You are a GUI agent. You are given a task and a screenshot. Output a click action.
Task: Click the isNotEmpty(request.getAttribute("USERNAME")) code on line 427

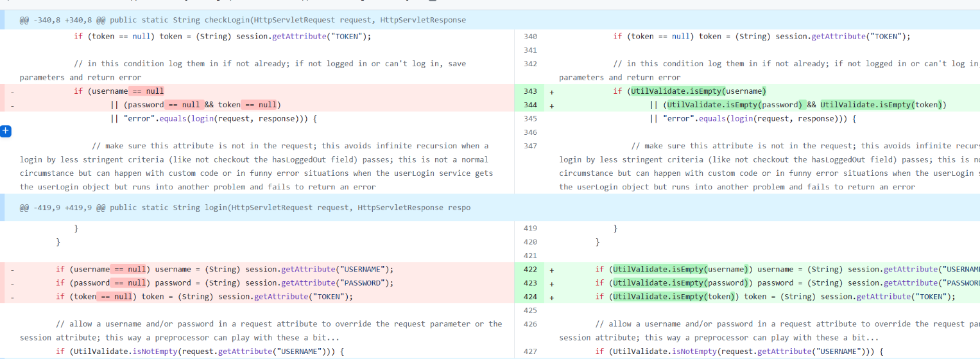739,351
